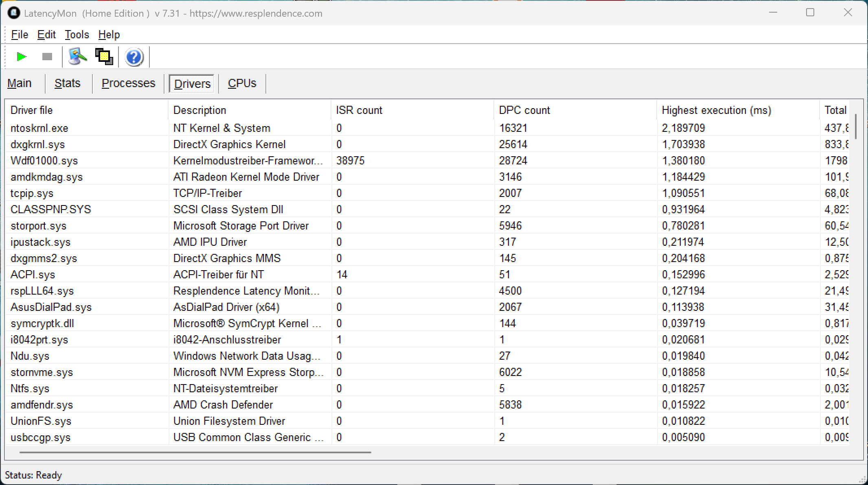The image size is (868, 485).
Task: Switch to the Processes tab
Action: [x=128, y=83]
